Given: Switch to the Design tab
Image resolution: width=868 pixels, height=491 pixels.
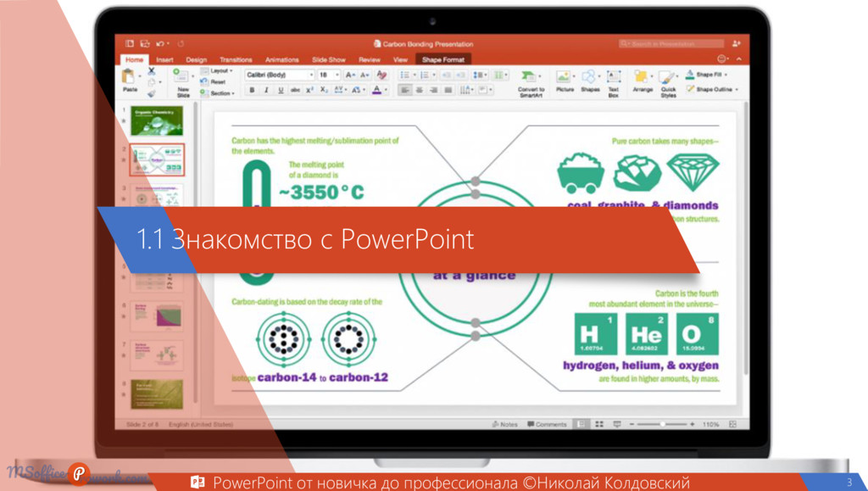Looking at the screenshot, I should point(196,59).
